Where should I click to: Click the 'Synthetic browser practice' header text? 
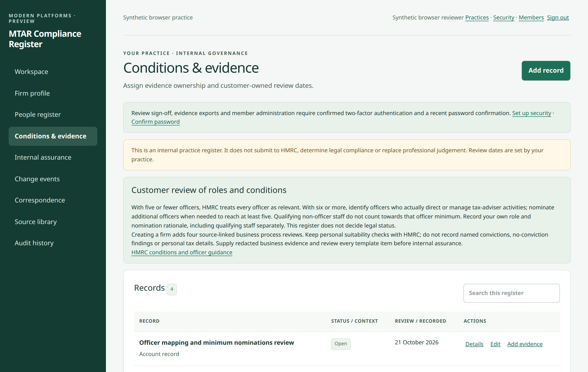[x=158, y=18]
